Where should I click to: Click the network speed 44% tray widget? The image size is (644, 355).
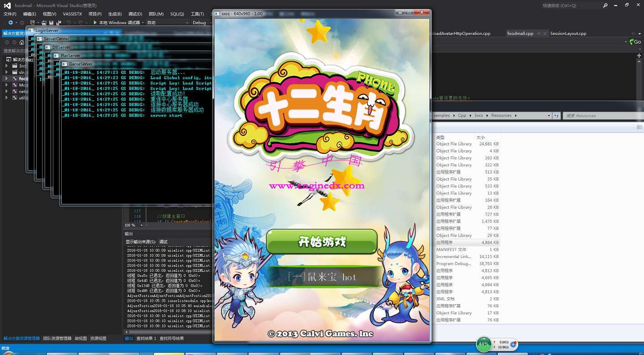(497, 344)
